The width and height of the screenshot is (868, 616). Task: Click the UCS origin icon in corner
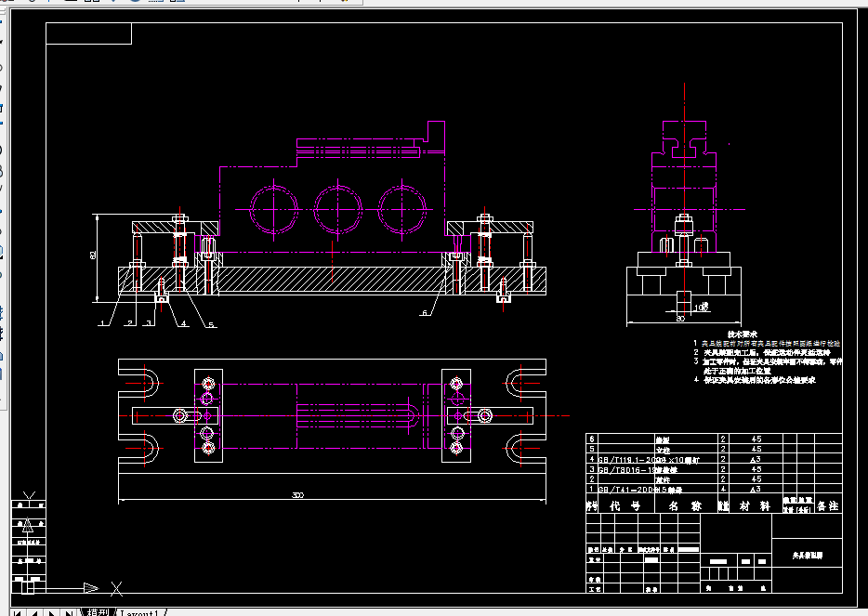(x=27, y=588)
